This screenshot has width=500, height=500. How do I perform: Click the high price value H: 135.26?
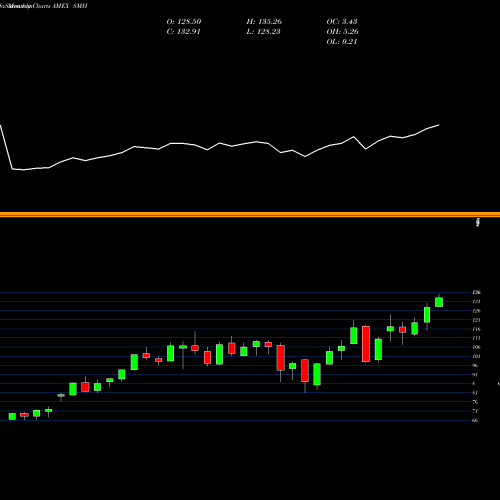coord(264,22)
